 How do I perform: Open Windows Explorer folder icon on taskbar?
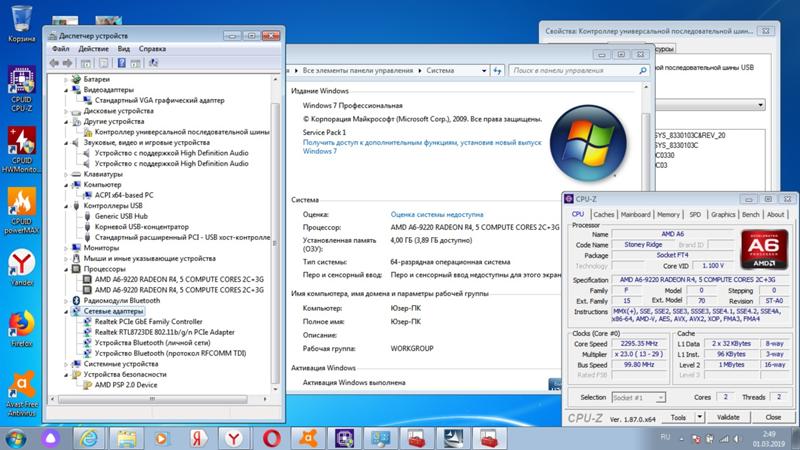point(126,438)
